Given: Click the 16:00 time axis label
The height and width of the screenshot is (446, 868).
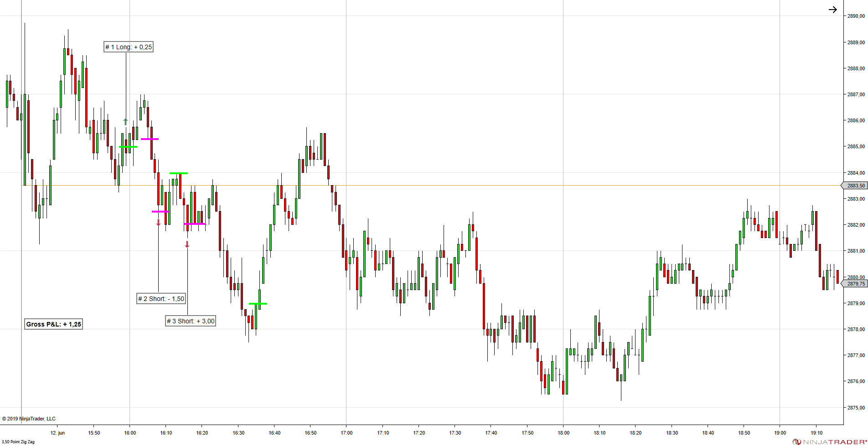Looking at the screenshot, I should point(130,433).
